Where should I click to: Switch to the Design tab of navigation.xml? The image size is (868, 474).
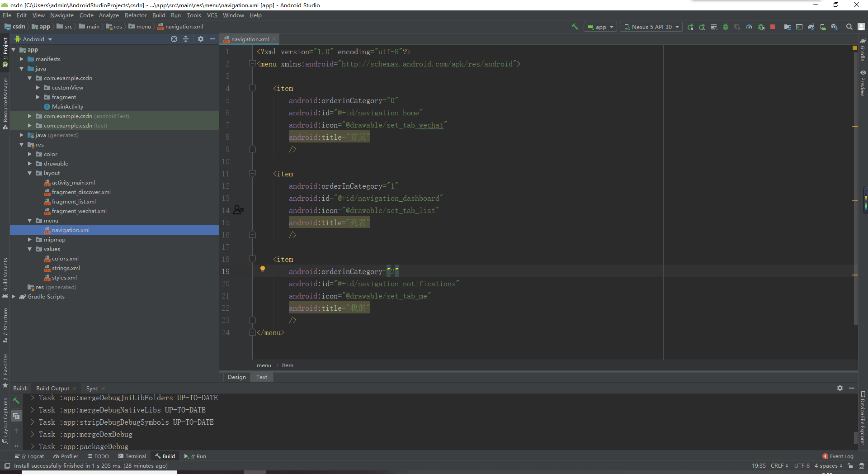coord(236,377)
